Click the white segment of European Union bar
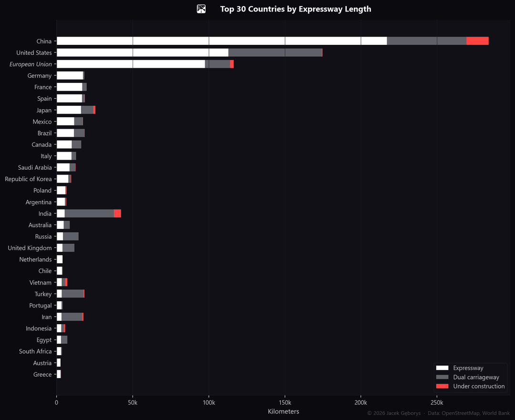 click(130, 64)
